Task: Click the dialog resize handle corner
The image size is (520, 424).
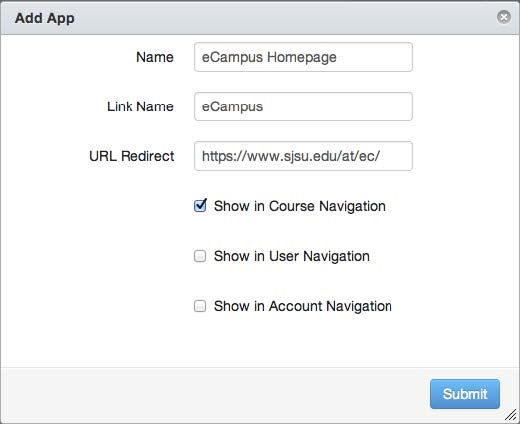Action: coord(511,415)
